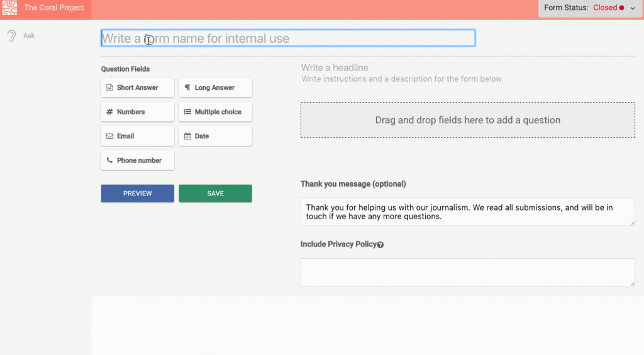Click the Email envelope icon

[x=109, y=136]
